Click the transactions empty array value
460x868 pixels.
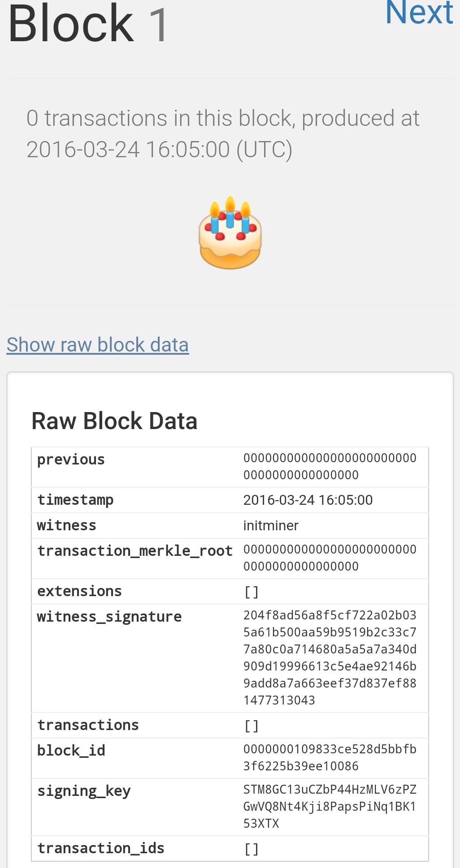[252, 726]
